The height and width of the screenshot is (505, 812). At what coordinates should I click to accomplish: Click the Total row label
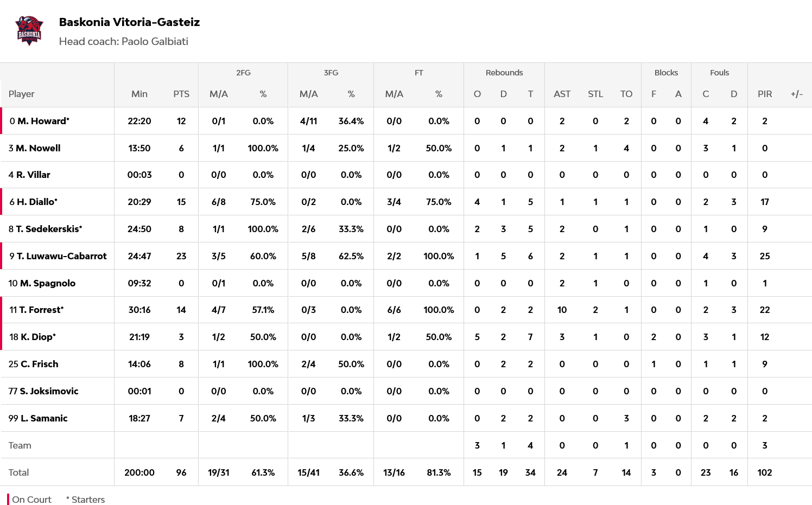(19, 472)
